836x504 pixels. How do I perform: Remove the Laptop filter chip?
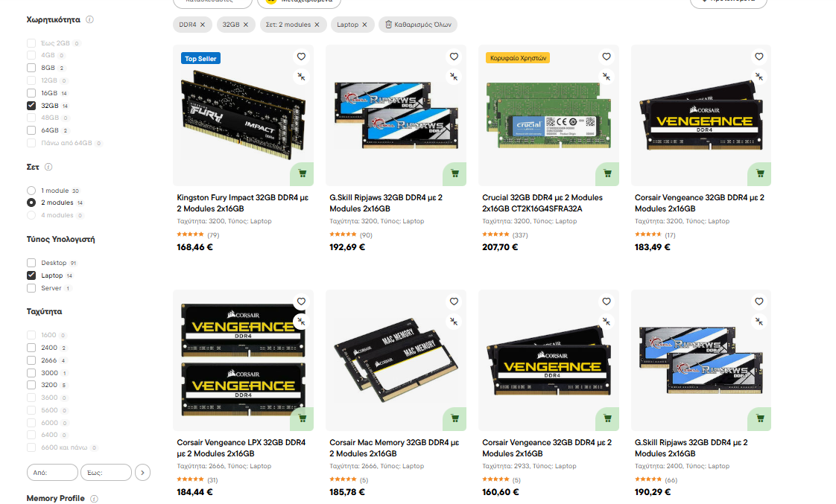[364, 25]
